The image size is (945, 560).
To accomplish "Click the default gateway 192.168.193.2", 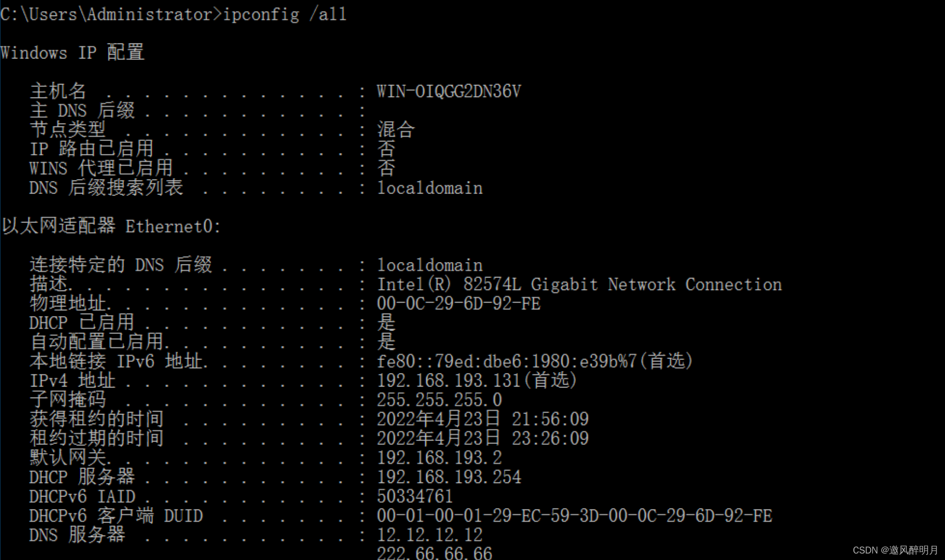I will coord(439,457).
